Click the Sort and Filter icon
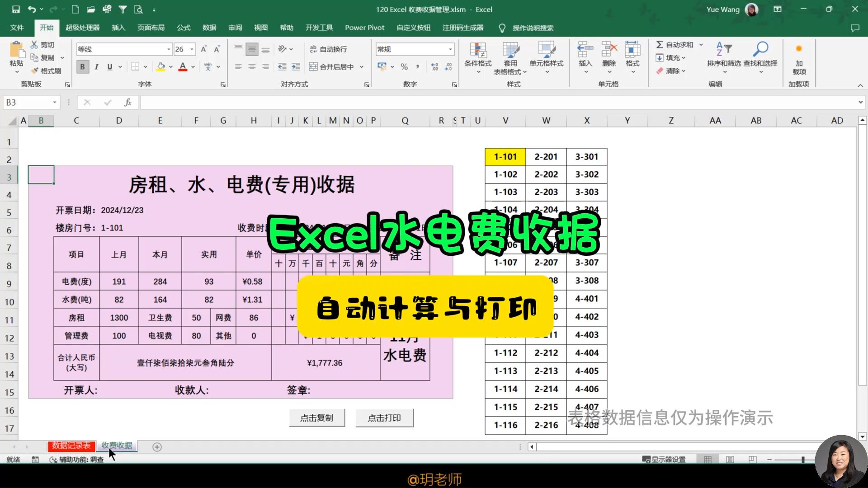Viewport: 868px width, 488px height. click(724, 49)
